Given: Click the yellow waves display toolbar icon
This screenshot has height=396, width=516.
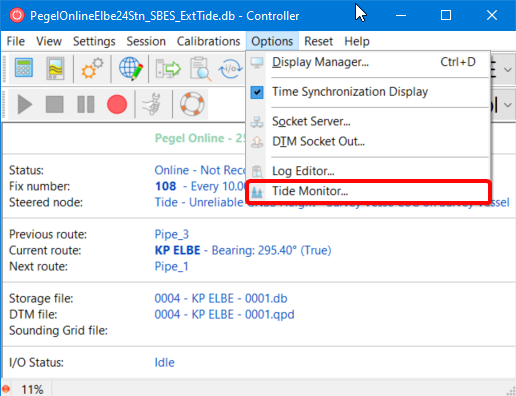Looking at the screenshot, I should (55, 68).
